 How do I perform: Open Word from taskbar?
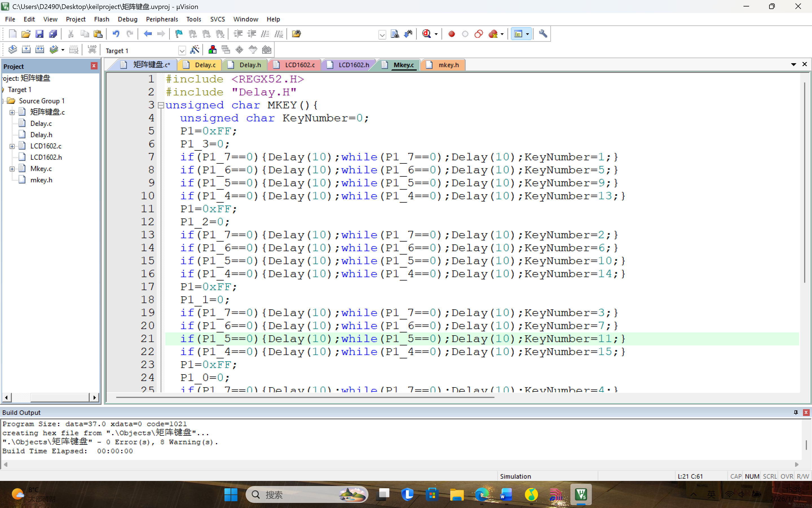(506, 494)
